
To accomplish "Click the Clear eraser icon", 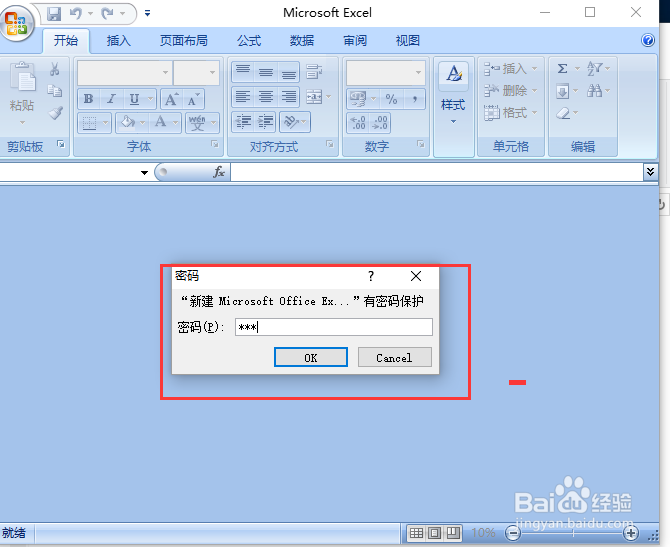I will tap(563, 113).
